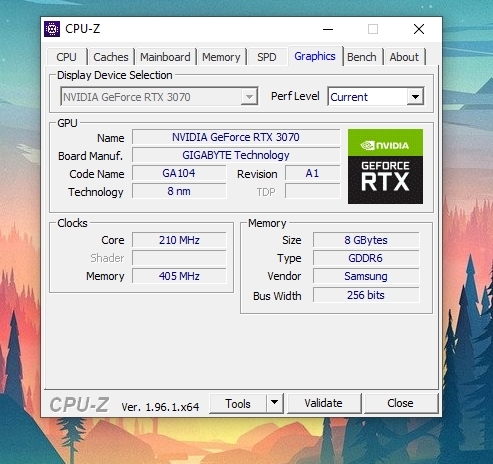493x464 pixels.
Task: Click the NVIDIA GeForce RTX logo
Action: click(x=385, y=166)
